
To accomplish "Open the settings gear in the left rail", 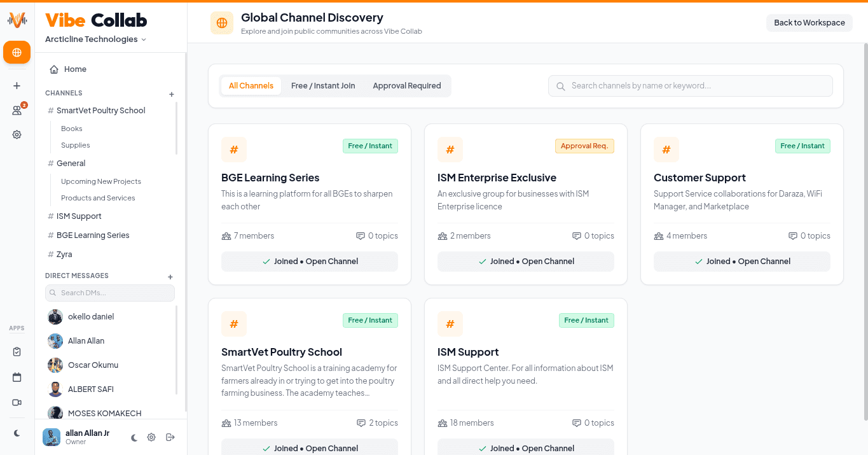I will click(17, 134).
